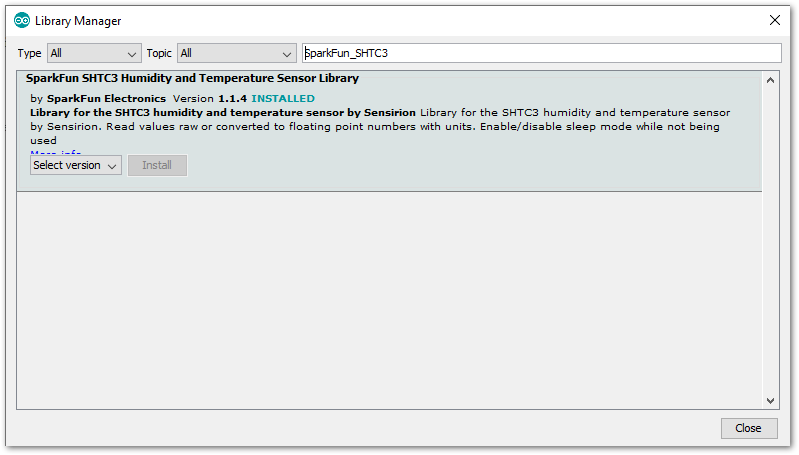Select the SparkFun SHTC3 library title
Screen dimensions: 799x455
193,78
